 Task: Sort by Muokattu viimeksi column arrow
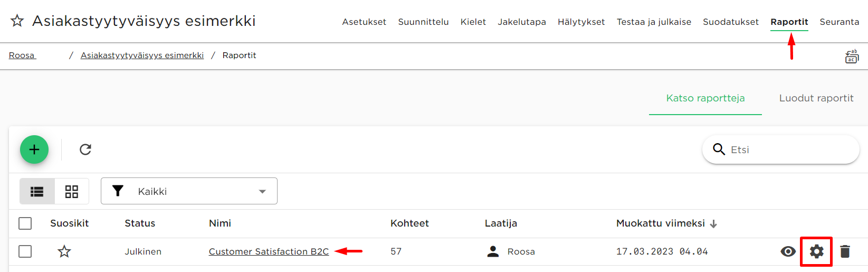[x=713, y=224]
